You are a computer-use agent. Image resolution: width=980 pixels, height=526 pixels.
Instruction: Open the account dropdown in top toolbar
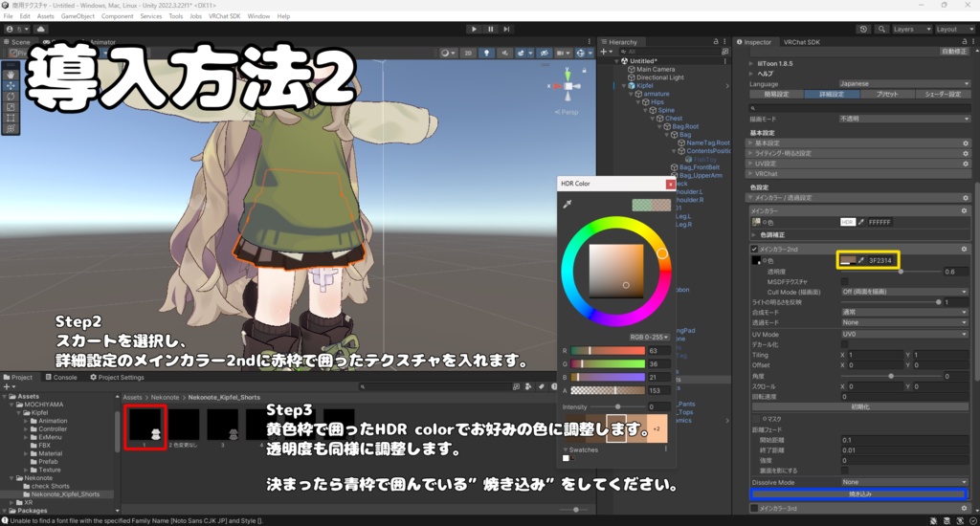15,29
